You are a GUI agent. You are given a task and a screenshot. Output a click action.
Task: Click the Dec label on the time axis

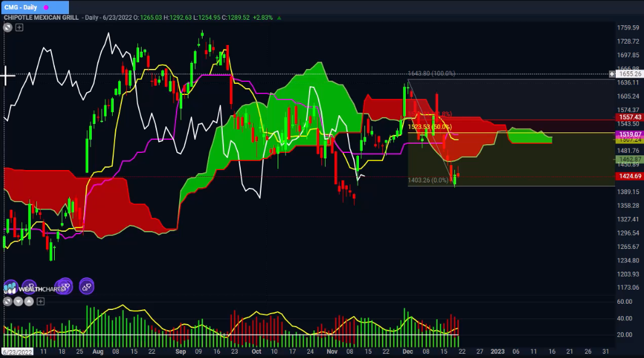(x=408, y=351)
